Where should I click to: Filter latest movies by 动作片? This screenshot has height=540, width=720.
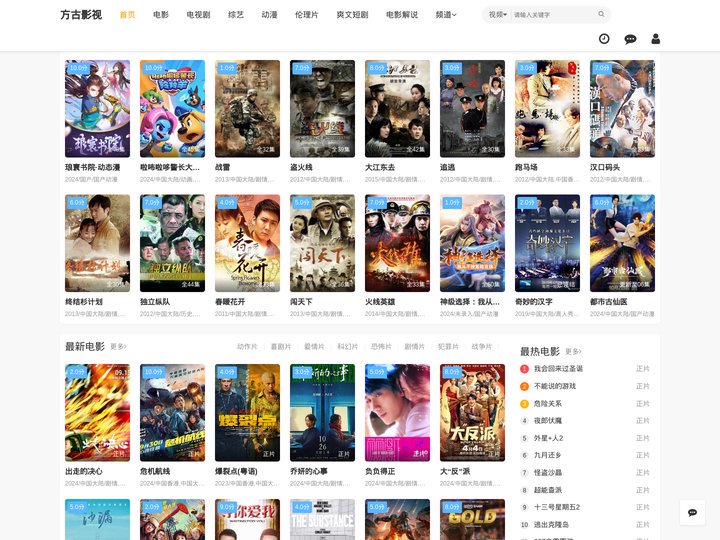tap(247, 347)
